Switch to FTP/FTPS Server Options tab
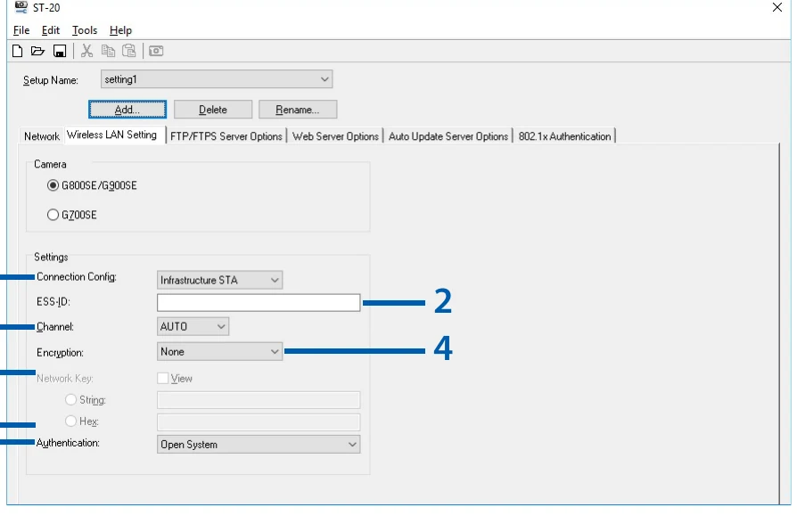 (x=226, y=136)
